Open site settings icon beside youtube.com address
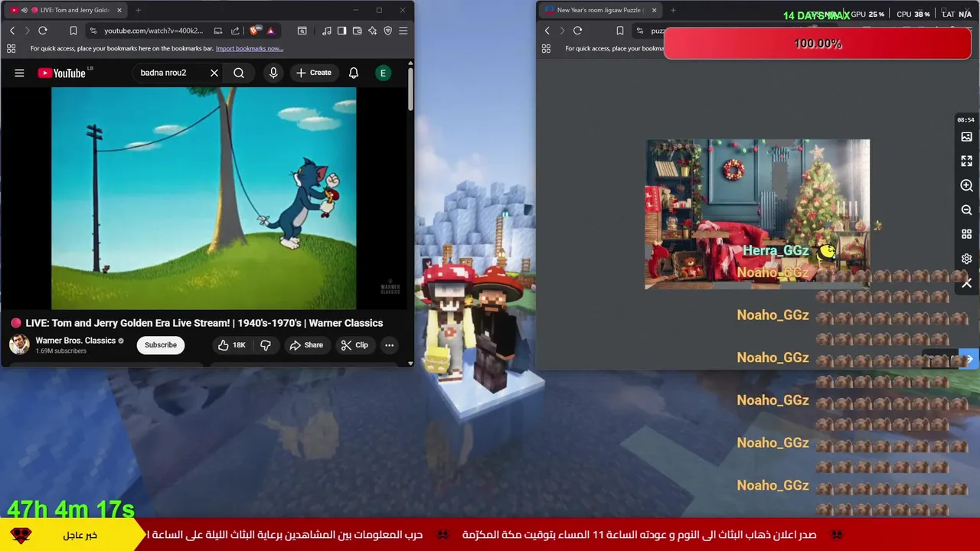 click(93, 31)
